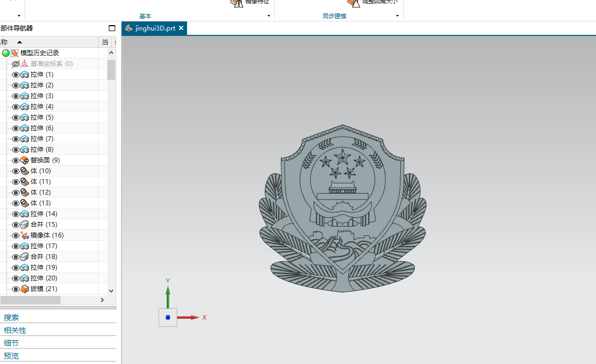596x364 pixels.
Task: Click the navigator scroll down arrow
Action: click(111, 291)
